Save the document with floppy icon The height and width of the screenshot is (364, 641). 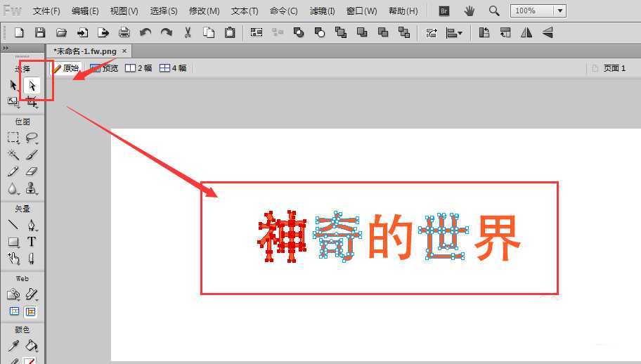pos(40,33)
